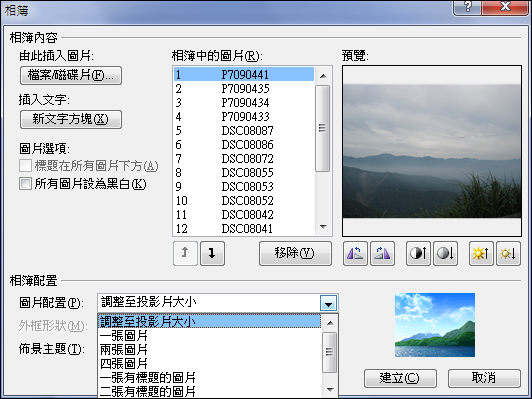The width and height of the screenshot is (532, 399).
Task: Layout dropdown list scroll down arrow
Action: pyautogui.click(x=330, y=390)
